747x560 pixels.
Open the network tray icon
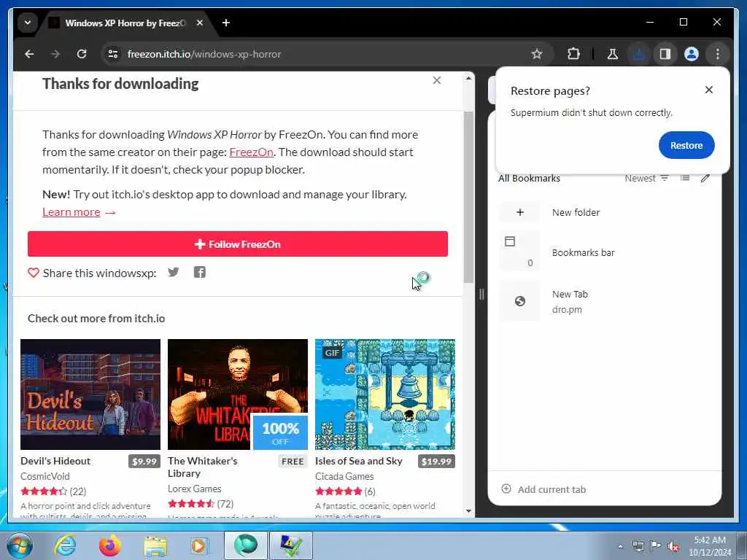(x=638, y=546)
